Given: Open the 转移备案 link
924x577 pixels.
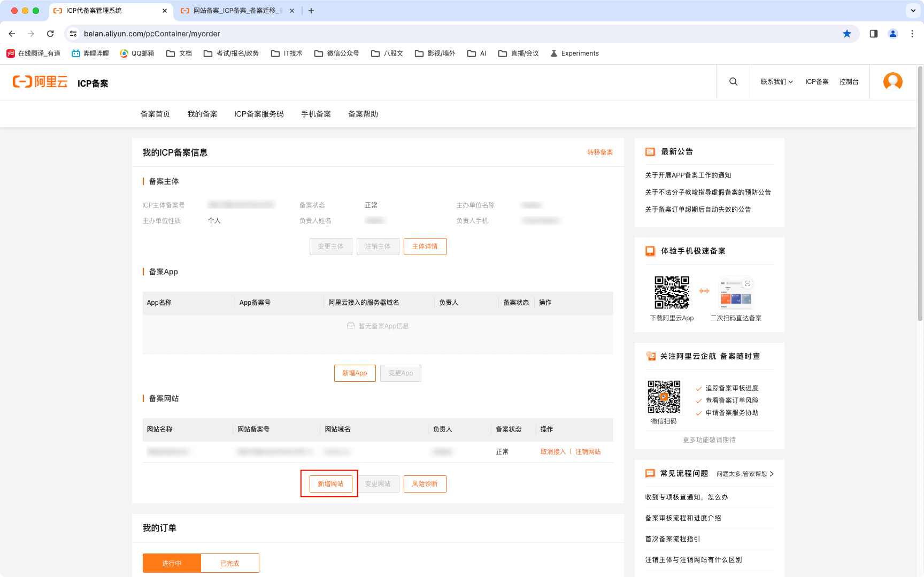Looking at the screenshot, I should 600,152.
